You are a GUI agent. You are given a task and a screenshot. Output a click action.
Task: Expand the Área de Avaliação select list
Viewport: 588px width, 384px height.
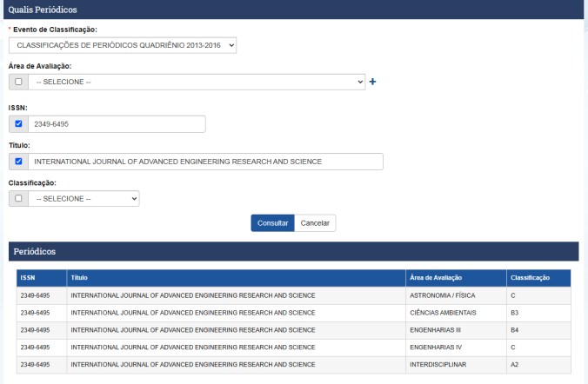197,82
